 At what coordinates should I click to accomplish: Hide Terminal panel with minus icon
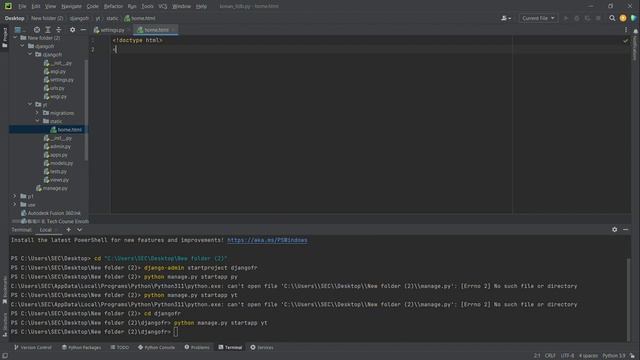pyautogui.click(x=625, y=230)
